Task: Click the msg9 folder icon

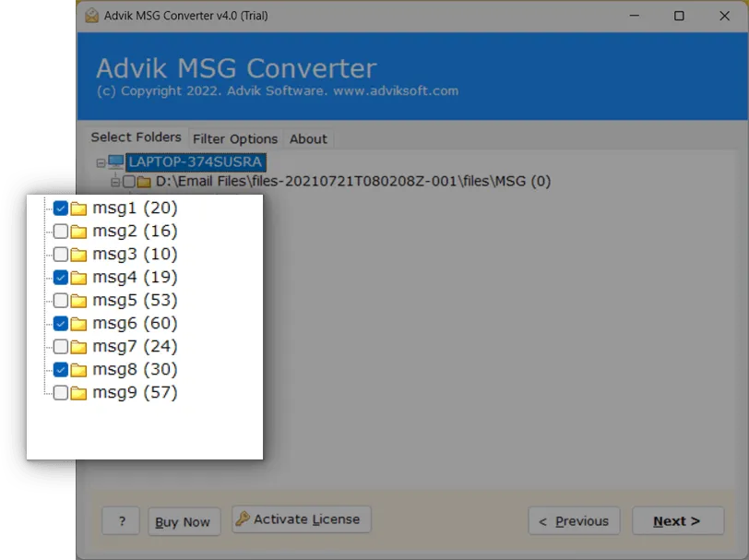Action: pyautogui.click(x=78, y=393)
